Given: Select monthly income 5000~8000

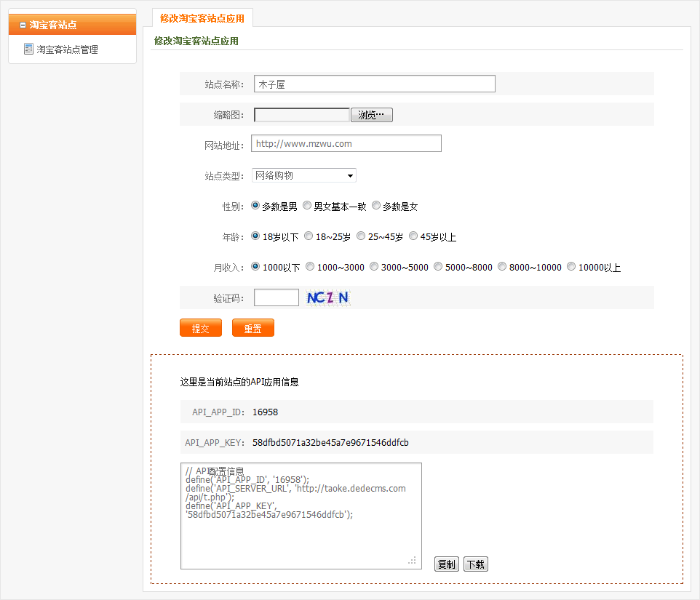Looking at the screenshot, I should tap(438, 266).
